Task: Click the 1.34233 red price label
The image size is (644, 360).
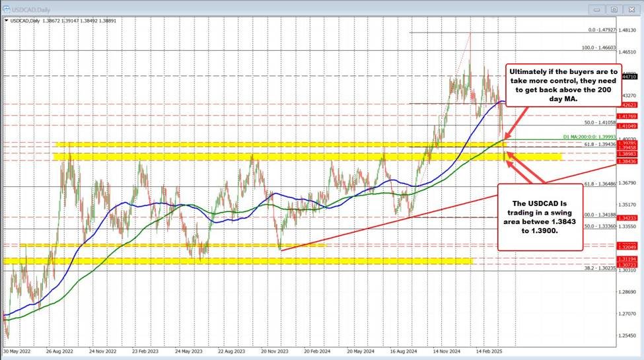Action: (x=628, y=217)
